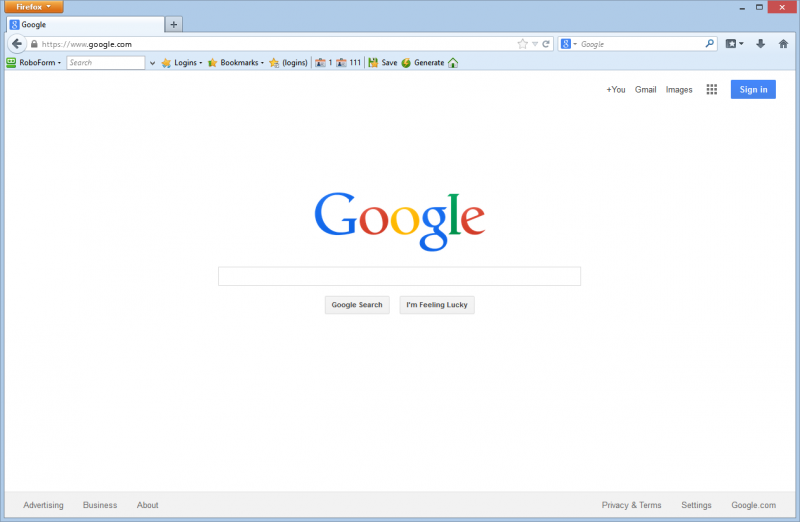
Task: Reload the page with the refresh icon
Action: point(545,44)
